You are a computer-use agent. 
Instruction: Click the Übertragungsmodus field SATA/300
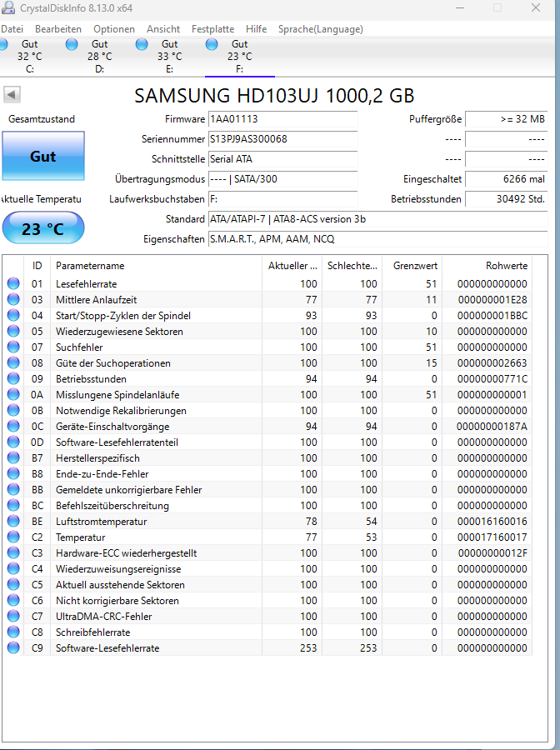click(282, 179)
